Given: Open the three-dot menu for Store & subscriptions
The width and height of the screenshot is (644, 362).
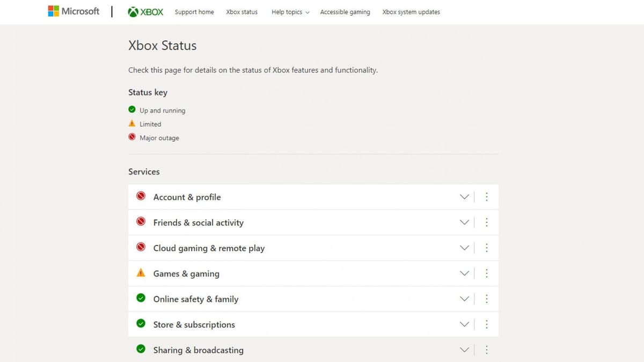Looking at the screenshot, I should click(487, 324).
